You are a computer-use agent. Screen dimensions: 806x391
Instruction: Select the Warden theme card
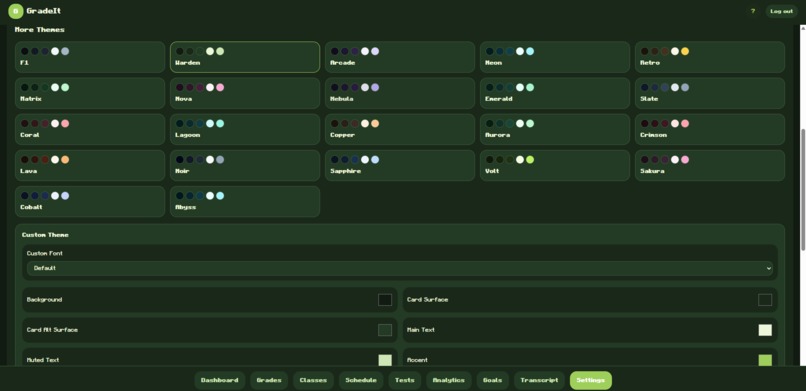click(x=245, y=57)
